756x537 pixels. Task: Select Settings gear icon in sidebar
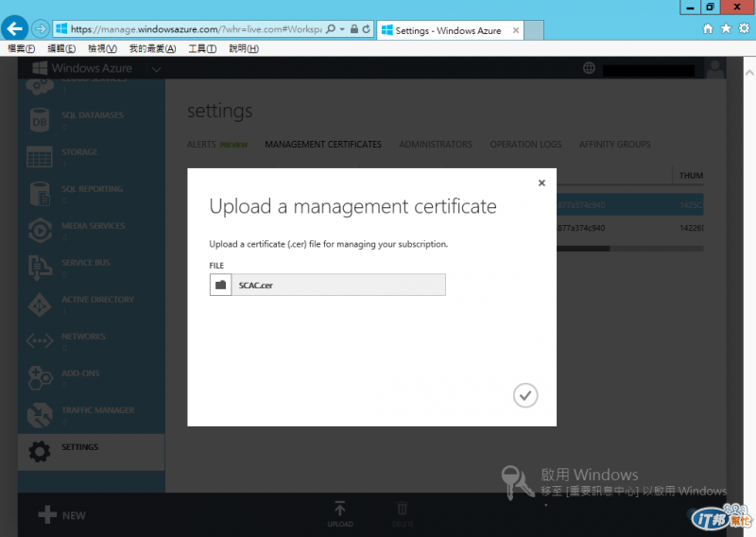click(40, 452)
